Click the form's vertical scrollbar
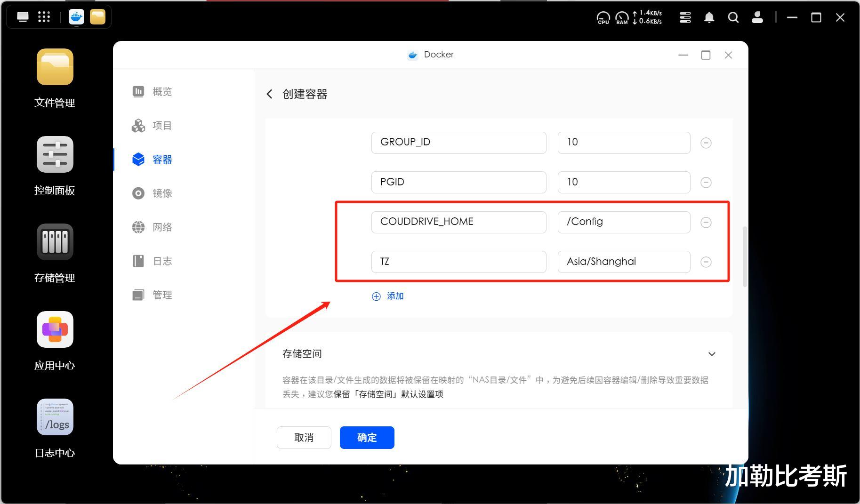860x504 pixels. [x=744, y=256]
